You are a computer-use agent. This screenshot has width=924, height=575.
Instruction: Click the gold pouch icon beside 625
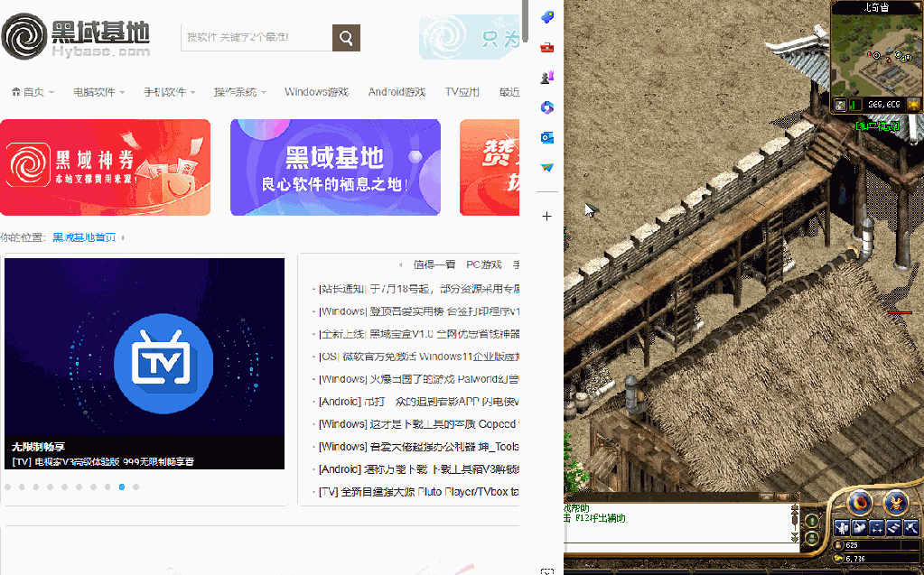[839, 545]
